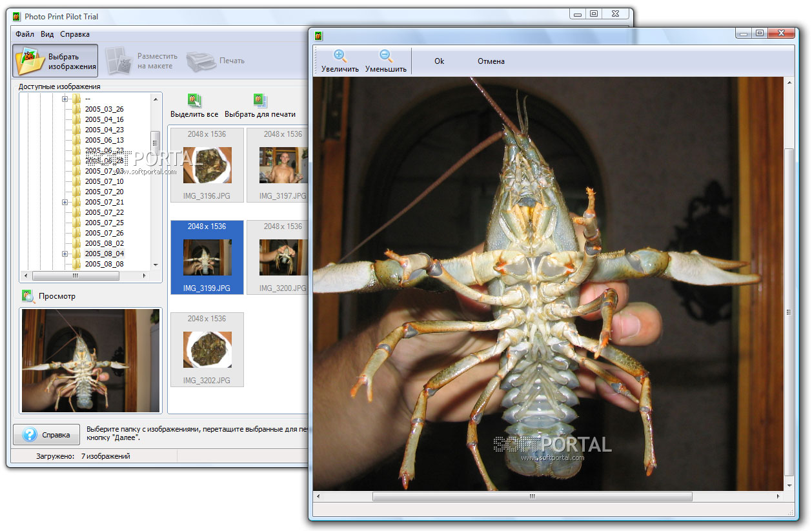812x531 pixels.
Task: Select folder 2005_07_26 in the tree
Action: 104,233
